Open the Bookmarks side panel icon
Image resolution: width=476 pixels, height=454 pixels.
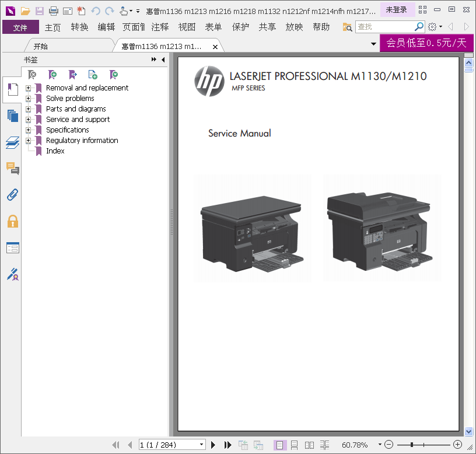click(x=12, y=89)
